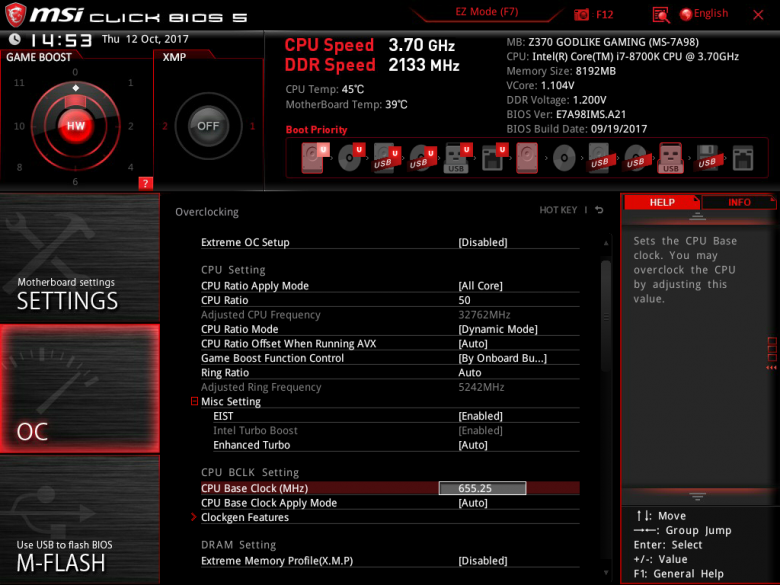Viewport: 780px width, 585px height.
Task: Click the help panel bottom collapse handle
Action: [697, 496]
